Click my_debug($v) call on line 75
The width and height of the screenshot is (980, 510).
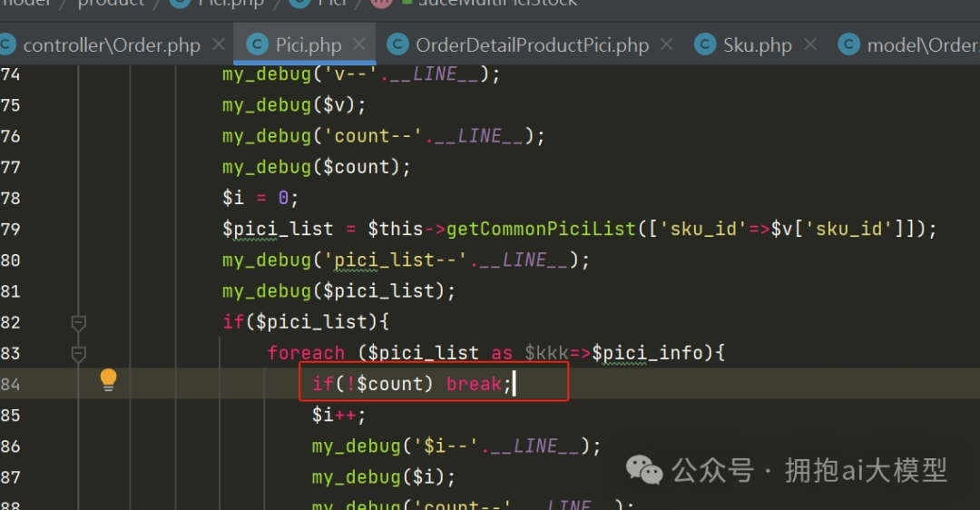pyautogui.click(x=294, y=105)
